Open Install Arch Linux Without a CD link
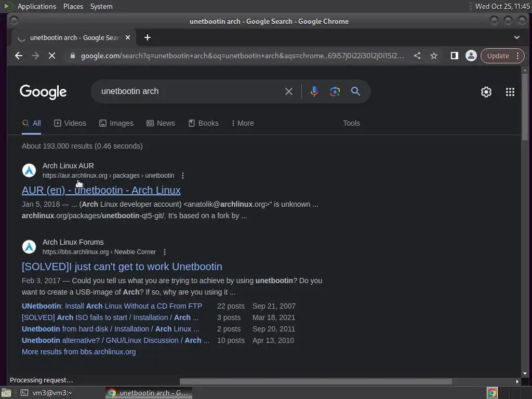The image size is (532, 399). click(x=112, y=306)
